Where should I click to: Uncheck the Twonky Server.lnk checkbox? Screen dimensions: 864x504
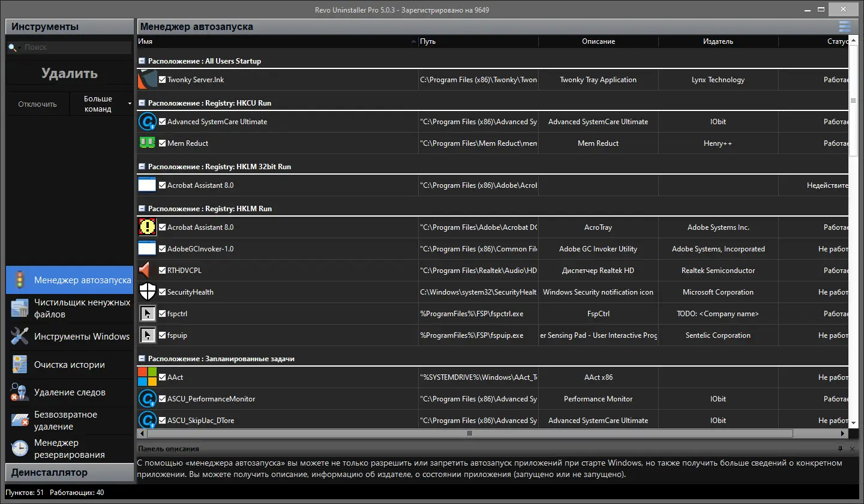[162, 80]
